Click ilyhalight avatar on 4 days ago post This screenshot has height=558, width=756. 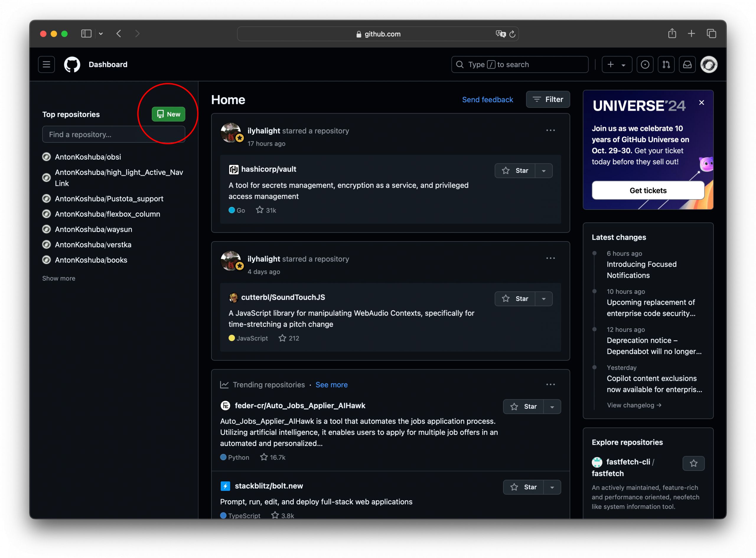pos(231,260)
